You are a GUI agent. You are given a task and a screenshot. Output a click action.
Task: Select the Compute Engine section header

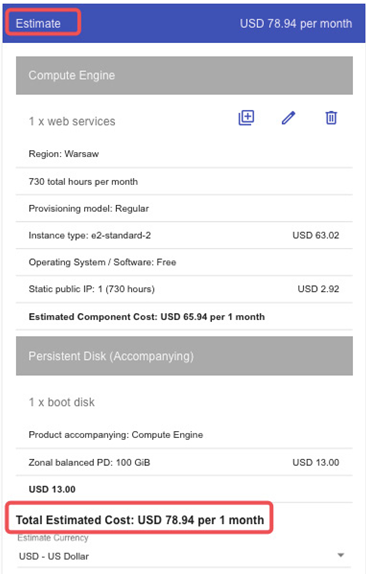[184, 75]
